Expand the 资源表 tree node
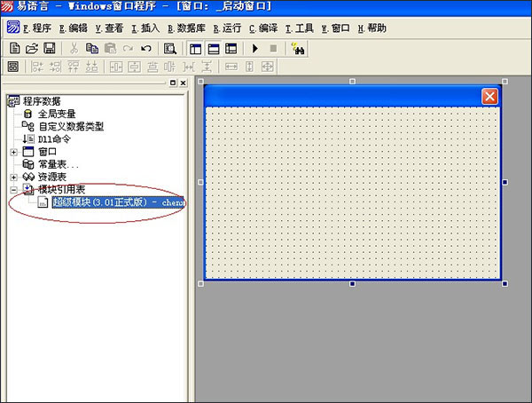The width and height of the screenshot is (532, 403). tap(13, 177)
